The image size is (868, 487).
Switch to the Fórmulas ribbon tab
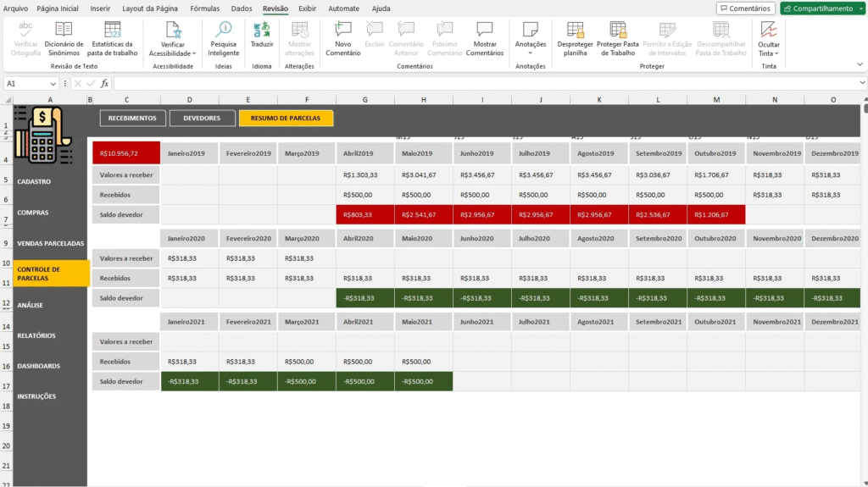(204, 8)
